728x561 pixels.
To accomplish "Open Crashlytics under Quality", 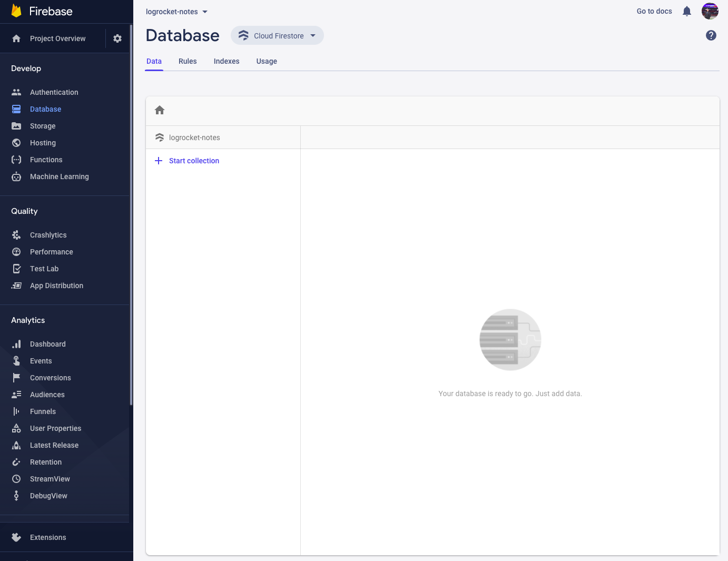I will pos(48,235).
